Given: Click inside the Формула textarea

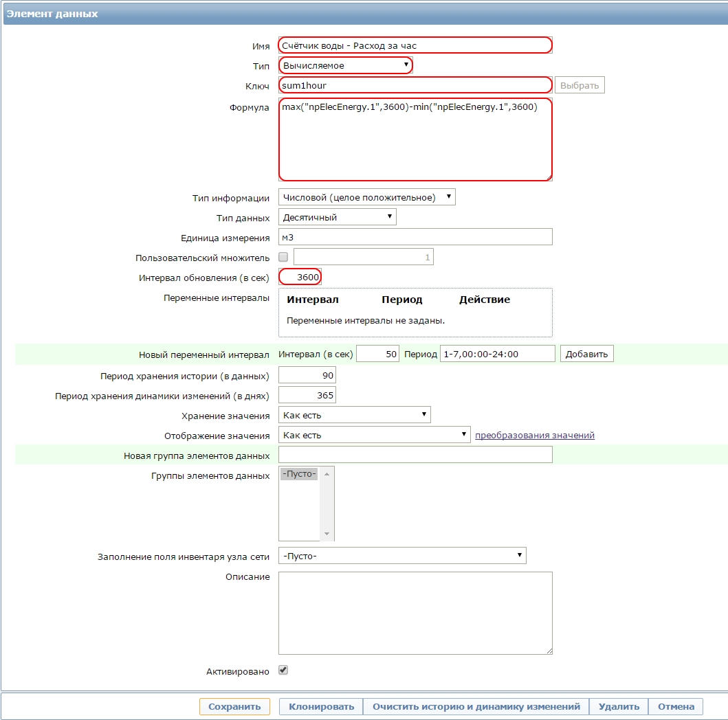Looking at the screenshot, I should tap(415, 139).
